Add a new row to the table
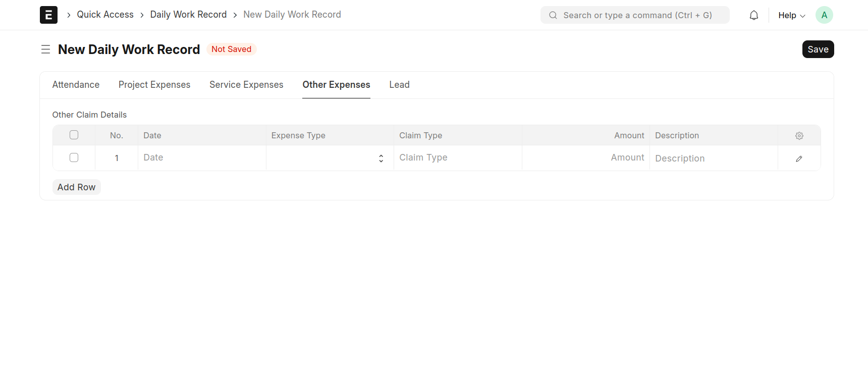868x369 pixels. (76, 187)
